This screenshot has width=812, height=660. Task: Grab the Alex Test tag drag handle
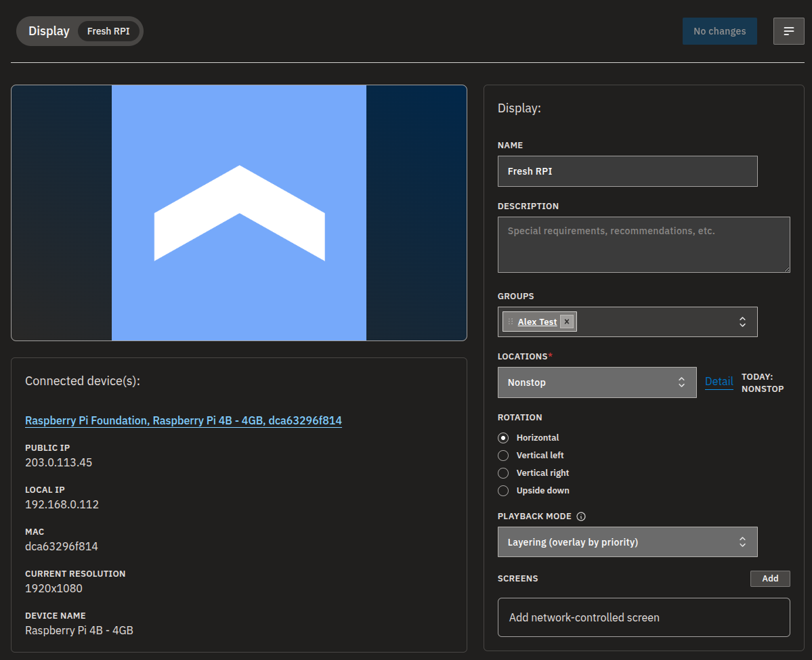tap(511, 322)
